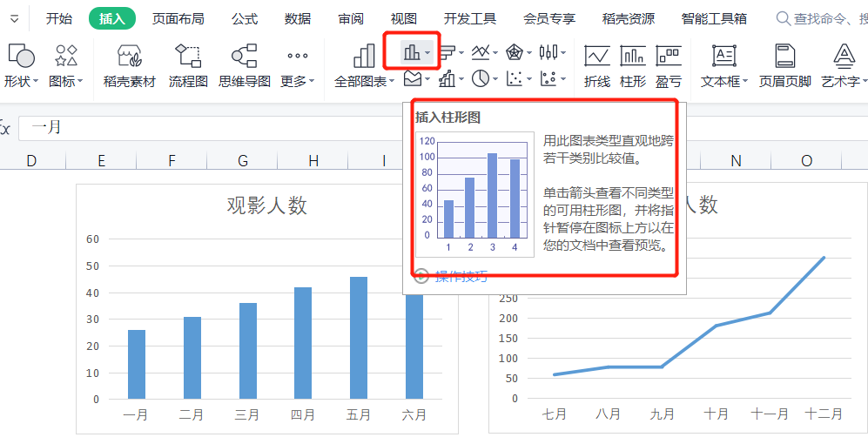868x444 pixels.
Task: Expand the 形状 dropdown arrow
Action: point(36,81)
